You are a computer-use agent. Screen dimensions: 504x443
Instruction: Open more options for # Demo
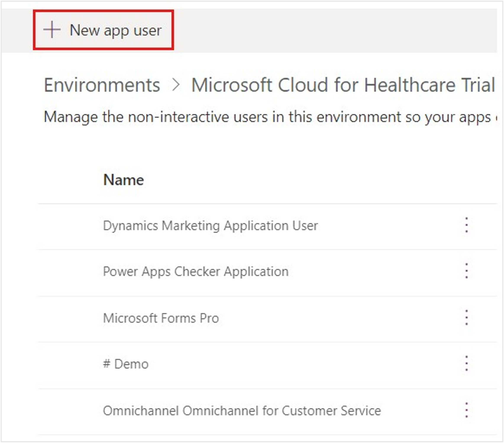coord(466,363)
